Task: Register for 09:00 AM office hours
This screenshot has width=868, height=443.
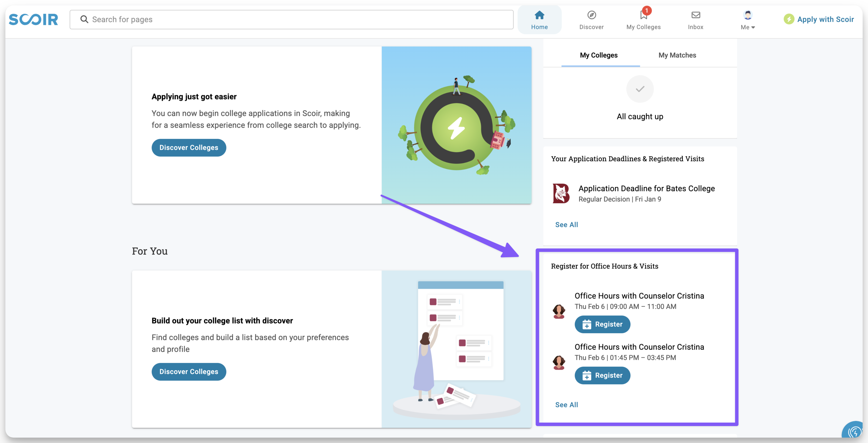Action: [x=602, y=324]
